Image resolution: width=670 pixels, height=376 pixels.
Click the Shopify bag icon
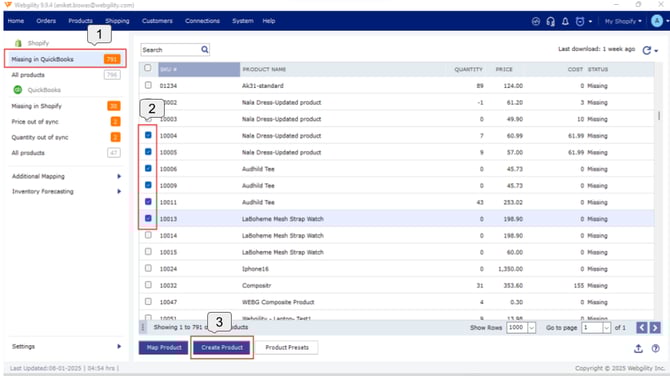point(18,43)
